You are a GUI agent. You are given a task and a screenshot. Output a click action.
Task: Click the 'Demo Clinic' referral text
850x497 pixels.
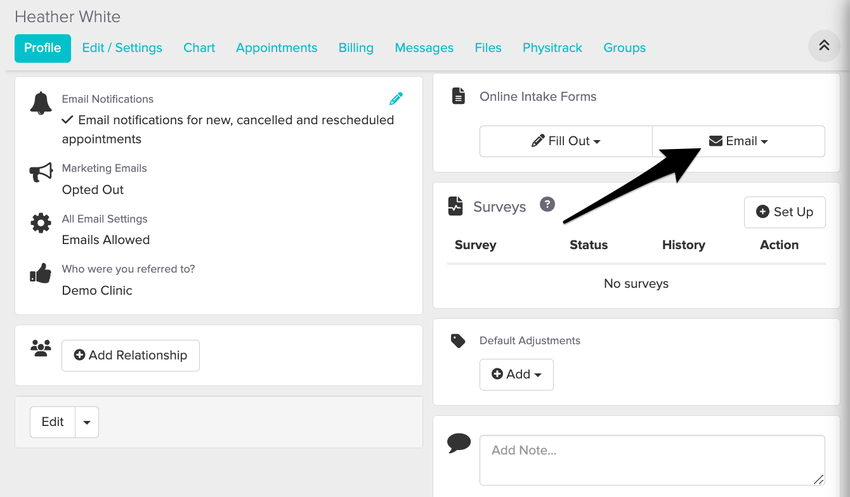(97, 291)
